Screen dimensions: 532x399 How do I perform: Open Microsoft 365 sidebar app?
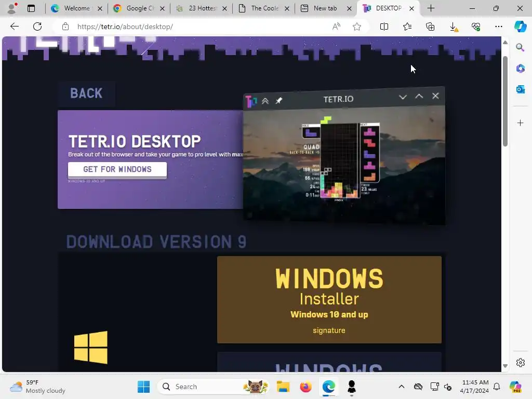(x=520, y=69)
